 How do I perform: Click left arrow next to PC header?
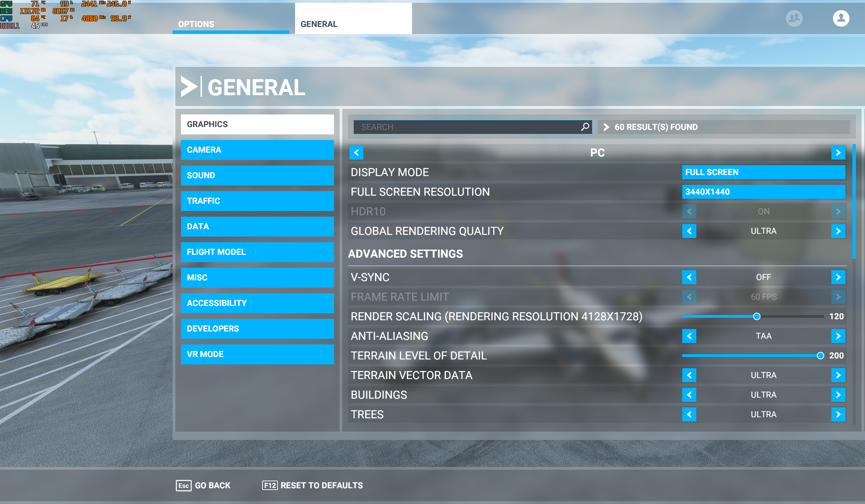point(356,153)
